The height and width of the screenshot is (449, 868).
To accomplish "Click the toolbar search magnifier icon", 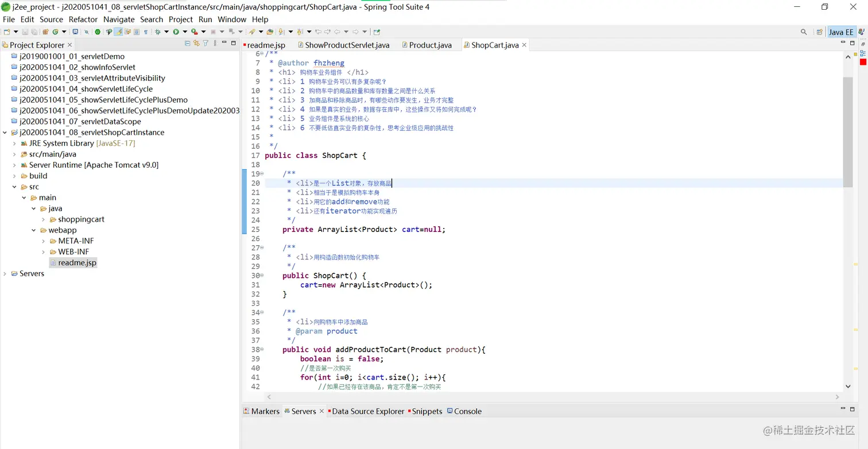I will pyautogui.click(x=804, y=32).
